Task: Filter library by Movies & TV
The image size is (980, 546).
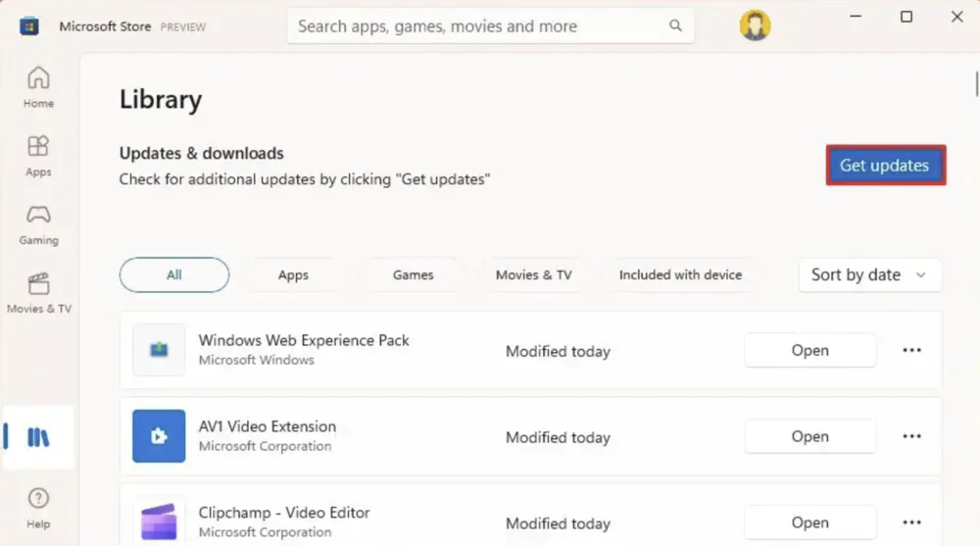Action: (x=533, y=274)
